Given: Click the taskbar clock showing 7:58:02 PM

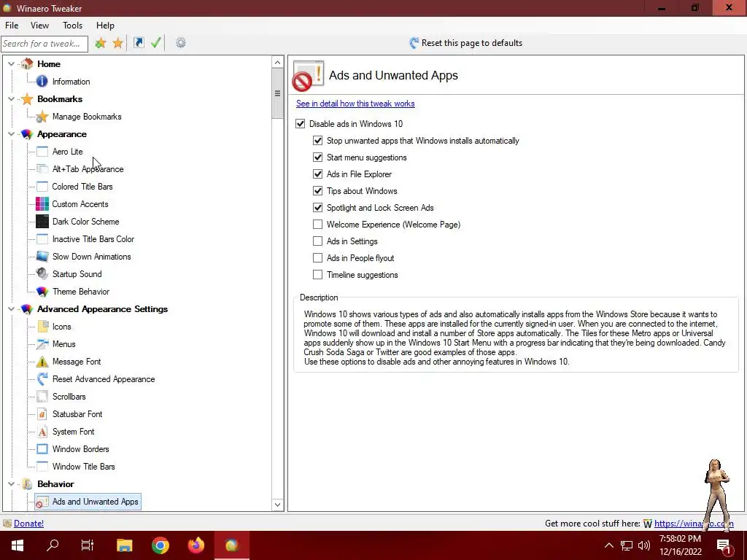Looking at the screenshot, I should [x=681, y=545].
